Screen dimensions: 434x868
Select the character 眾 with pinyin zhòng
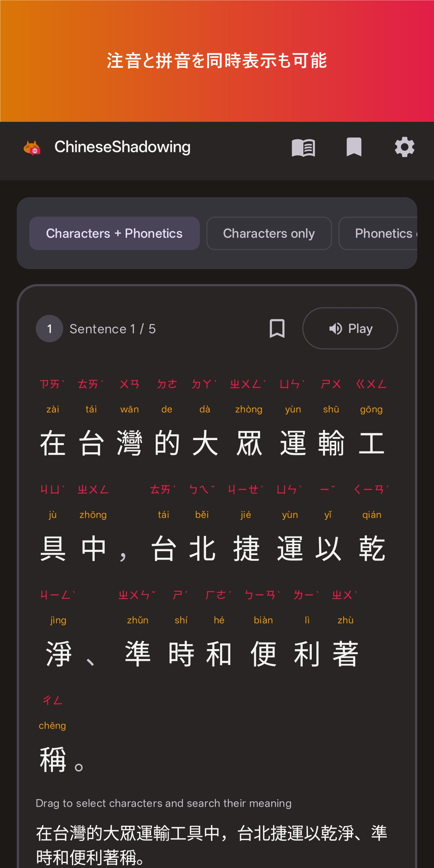(x=249, y=443)
